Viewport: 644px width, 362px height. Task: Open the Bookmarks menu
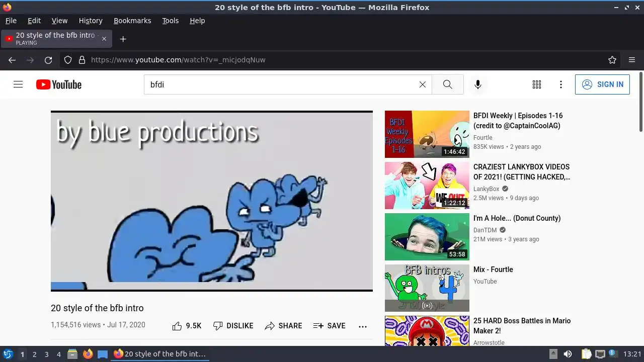132,21
